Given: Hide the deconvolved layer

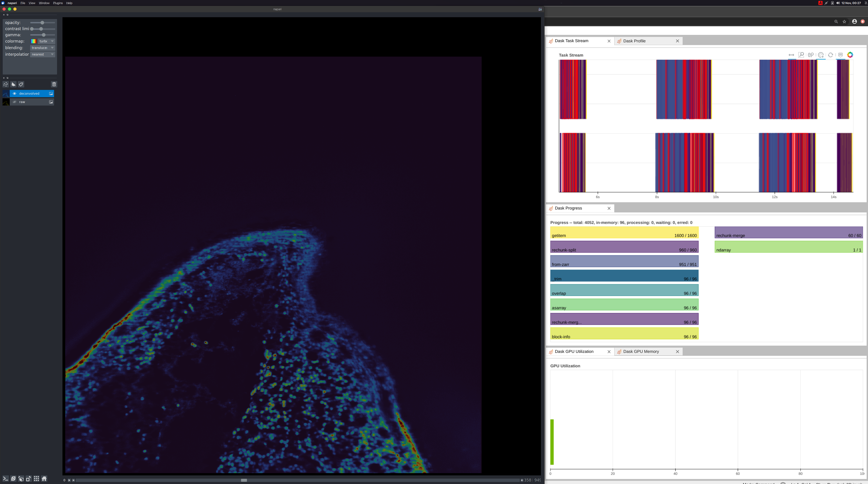Looking at the screenshot, I should 14,94.
